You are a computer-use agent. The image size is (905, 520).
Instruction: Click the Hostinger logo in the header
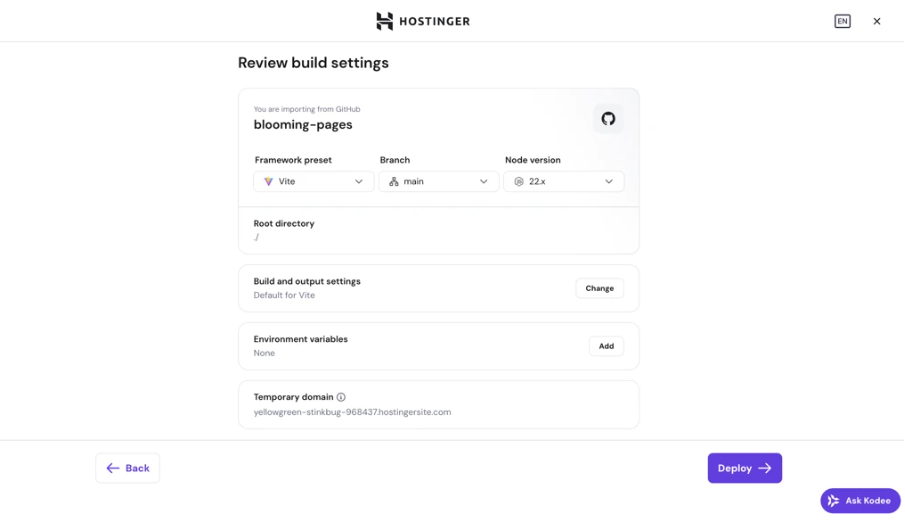[x=422, y=21]
